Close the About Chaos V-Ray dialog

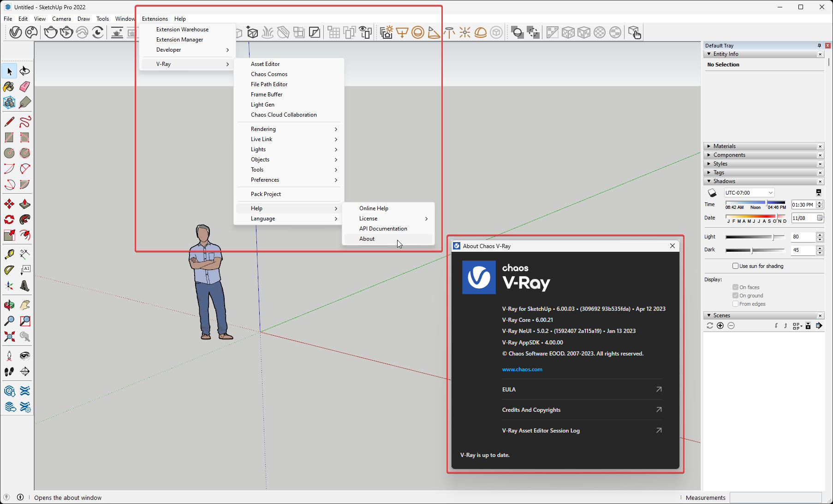point(672,246)
